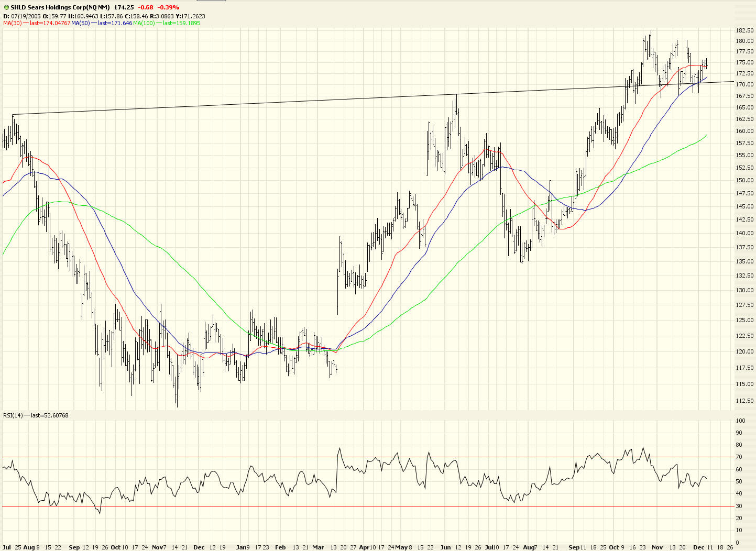The width and height of the screenshot is (756, 551).
Task: Click the Sep11 date axis label
Action: pos(577,547)
